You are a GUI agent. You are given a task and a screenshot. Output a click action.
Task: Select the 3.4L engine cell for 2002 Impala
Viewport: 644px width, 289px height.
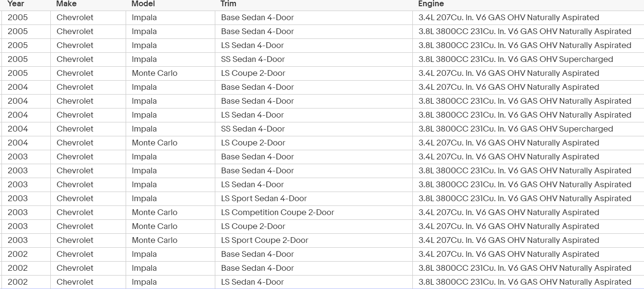coord(528,254)
